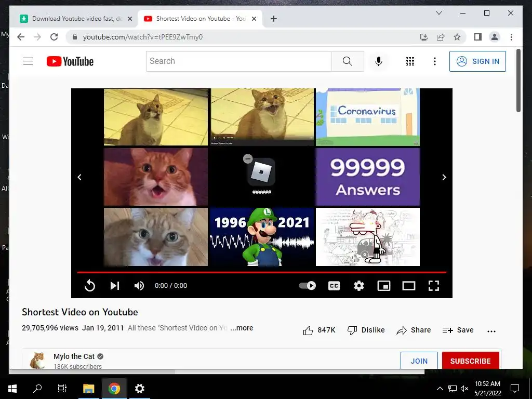Go back in Chrome

(21, 37)
